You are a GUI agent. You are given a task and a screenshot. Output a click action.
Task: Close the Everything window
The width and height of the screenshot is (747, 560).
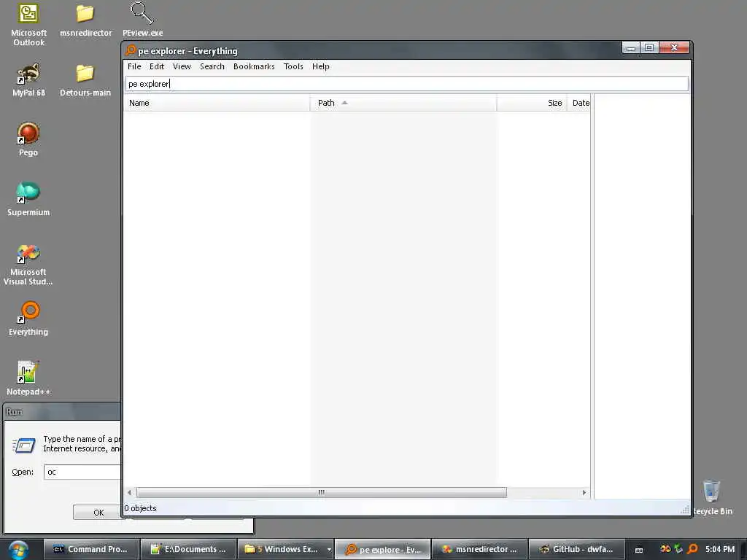[674, 47]
